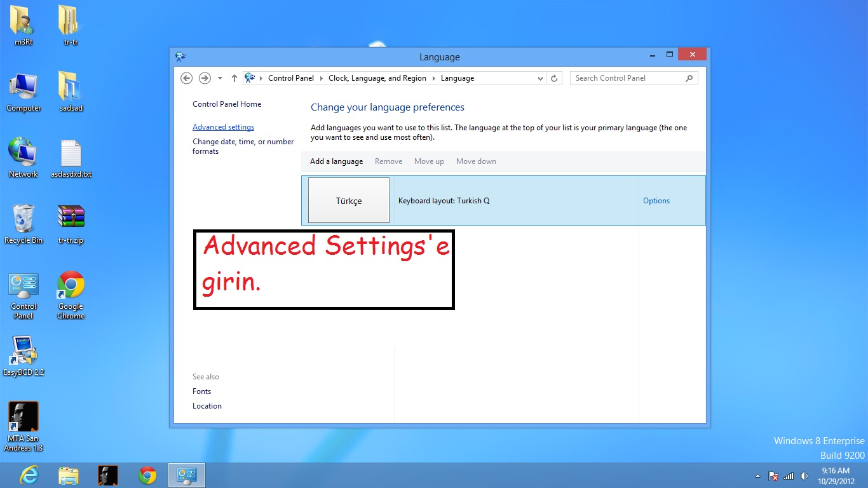The width and height of the screenshot is (868, 488).
Task: Open Advanced settings link
Action: pos(223,127)
